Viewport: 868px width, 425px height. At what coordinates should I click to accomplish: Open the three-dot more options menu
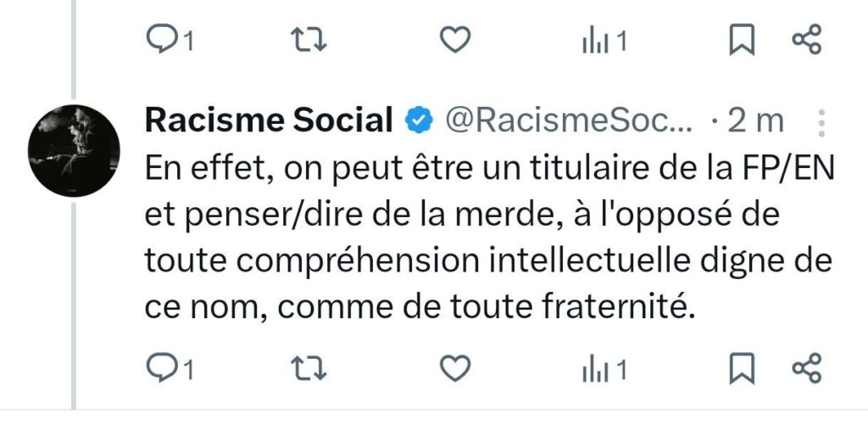click(821, 123)
